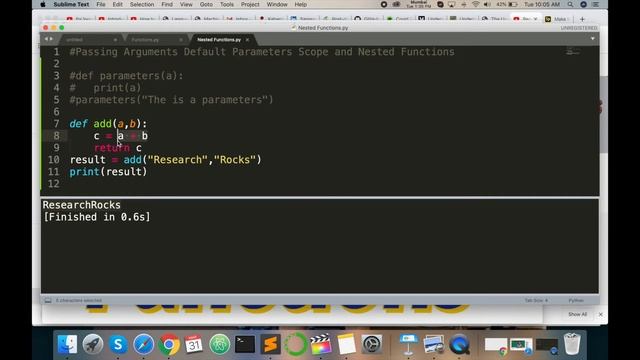Click 'return' keyword on line 9
The height and width of the screenshot is (360, 640).
coord(112,148)
